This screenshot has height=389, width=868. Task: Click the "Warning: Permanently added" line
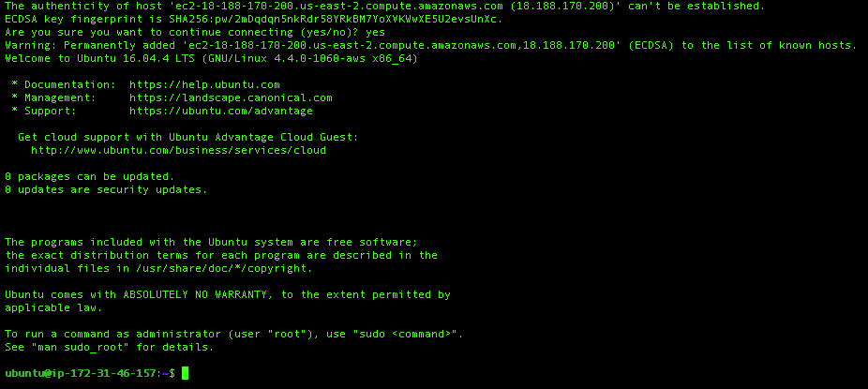pyautogui.click(x=431, y=45)
